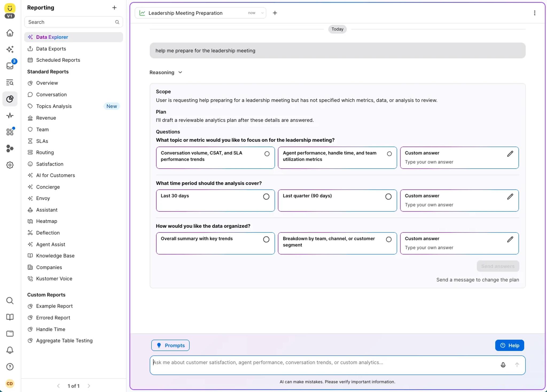Screen dimensions: 547x392
Task: Click the Ask me message input box
Action: tap(337, 365)
